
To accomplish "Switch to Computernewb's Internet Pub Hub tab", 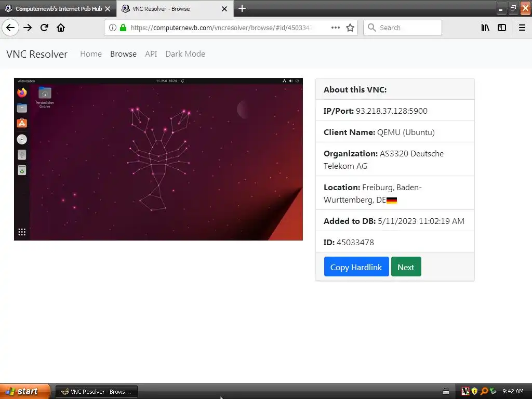I will coord(58,9).
